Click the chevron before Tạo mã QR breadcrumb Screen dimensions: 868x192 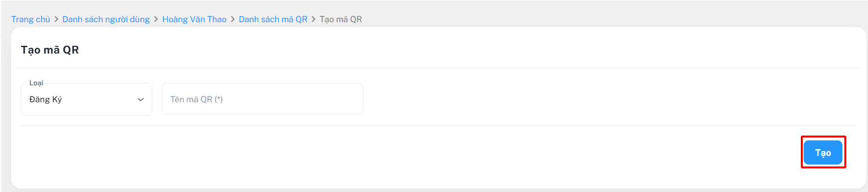(x=313, y=19)
